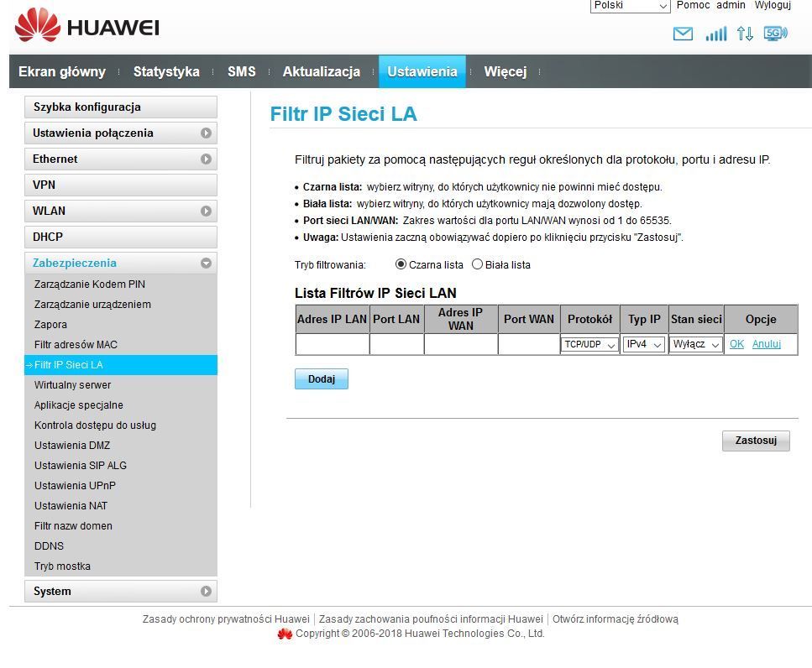
Task: Open the Pomoc help link
Action: coord(693,5)
